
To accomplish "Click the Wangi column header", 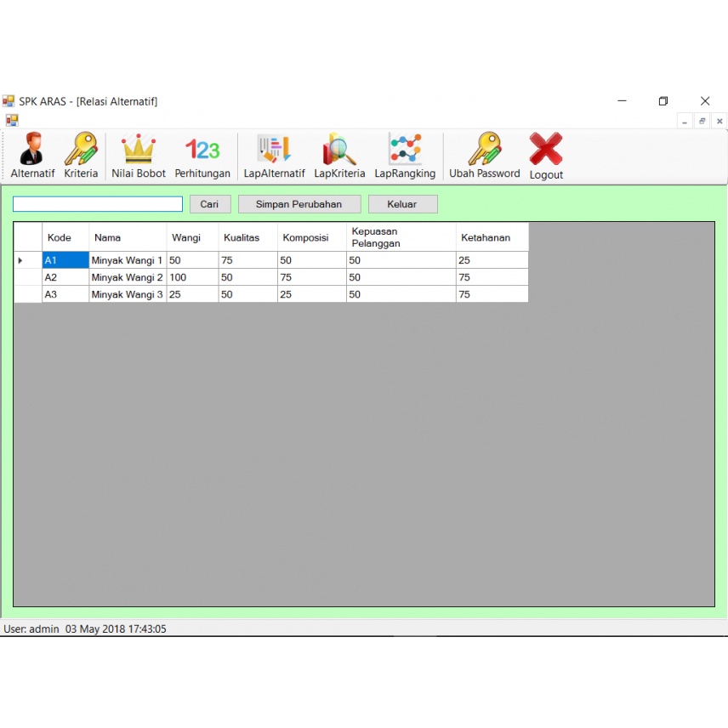I will tap(192, 237).
